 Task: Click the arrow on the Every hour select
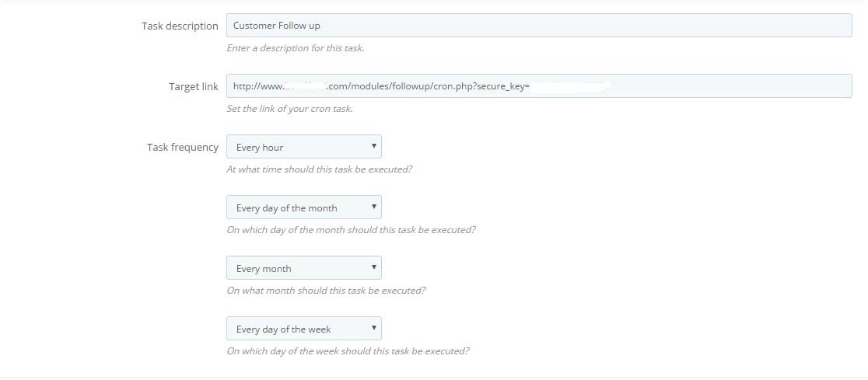(x=373, y=146)
